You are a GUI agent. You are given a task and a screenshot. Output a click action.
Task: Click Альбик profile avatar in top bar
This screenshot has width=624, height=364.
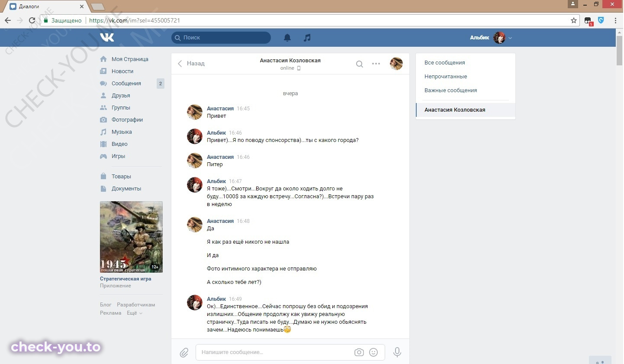tap(499, 38)
